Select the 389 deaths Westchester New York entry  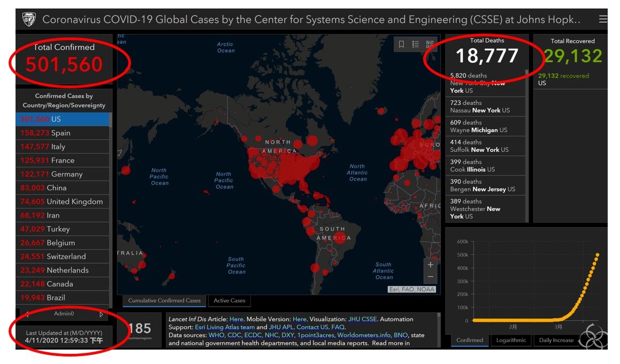(x=485, y=208)
